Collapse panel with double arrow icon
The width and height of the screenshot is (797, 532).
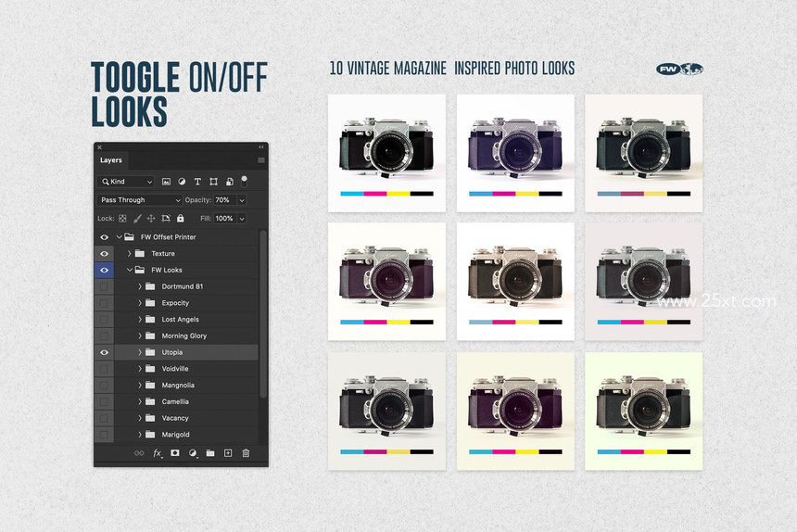(x=261, y=146)
